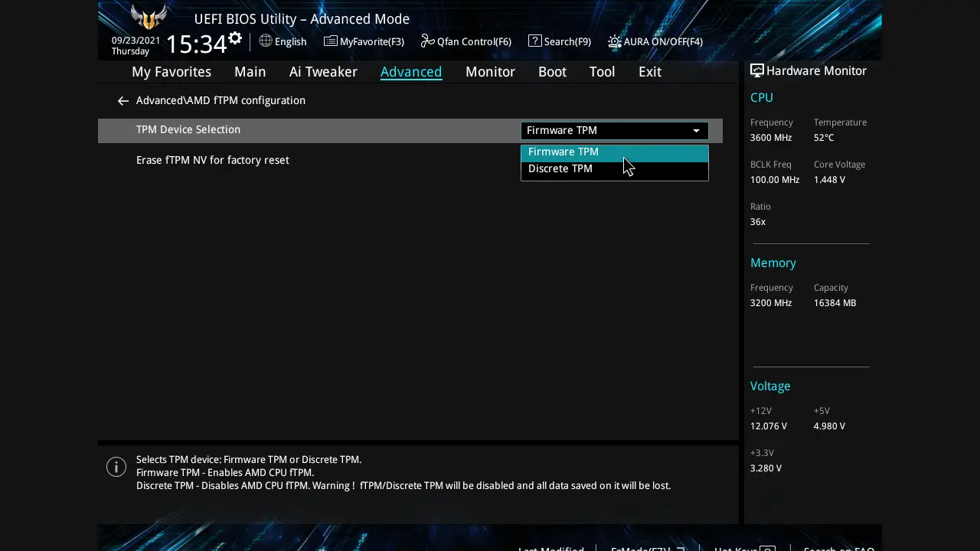Click the TUF logo emblem
Image resolution: width=980 pixels, height=551 pixels.
[149, 17]
